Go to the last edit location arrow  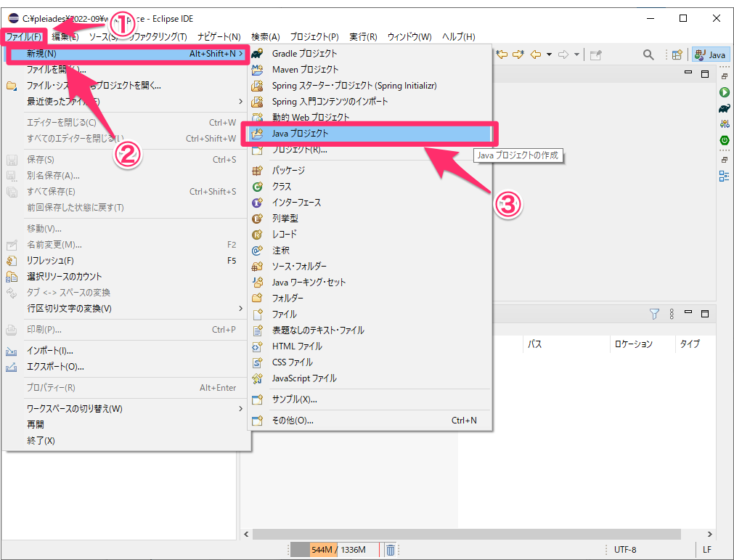coord(502,54)
